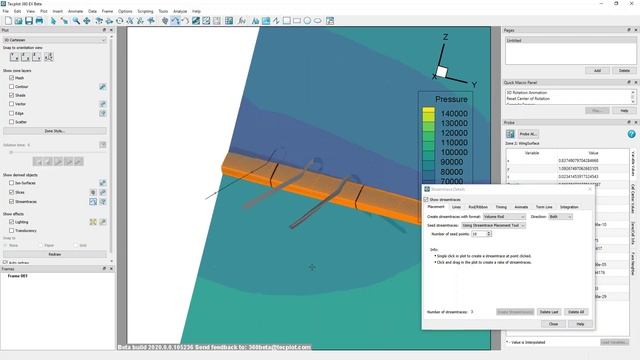Select the Circle geometry tool
Viewport: 640px width, 360px height.
pyautogui.click(x=307, y=20)
